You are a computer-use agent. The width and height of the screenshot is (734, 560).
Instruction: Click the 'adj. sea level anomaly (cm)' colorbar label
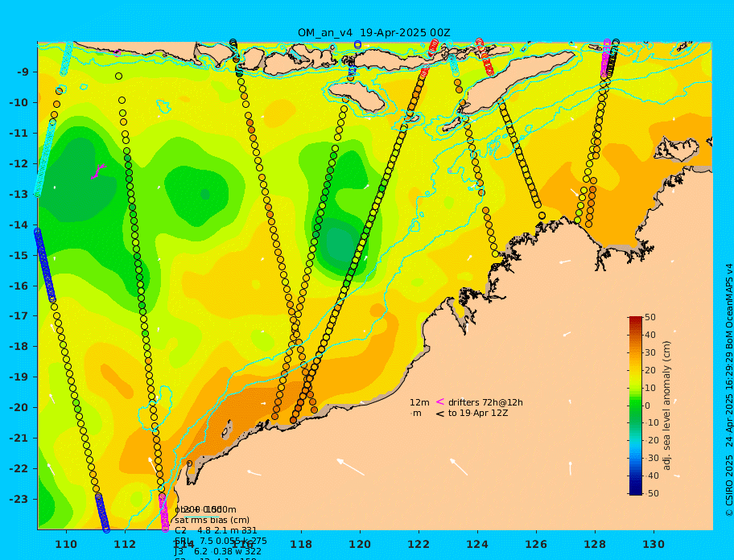pyautogui.click(x=666, y=406)
